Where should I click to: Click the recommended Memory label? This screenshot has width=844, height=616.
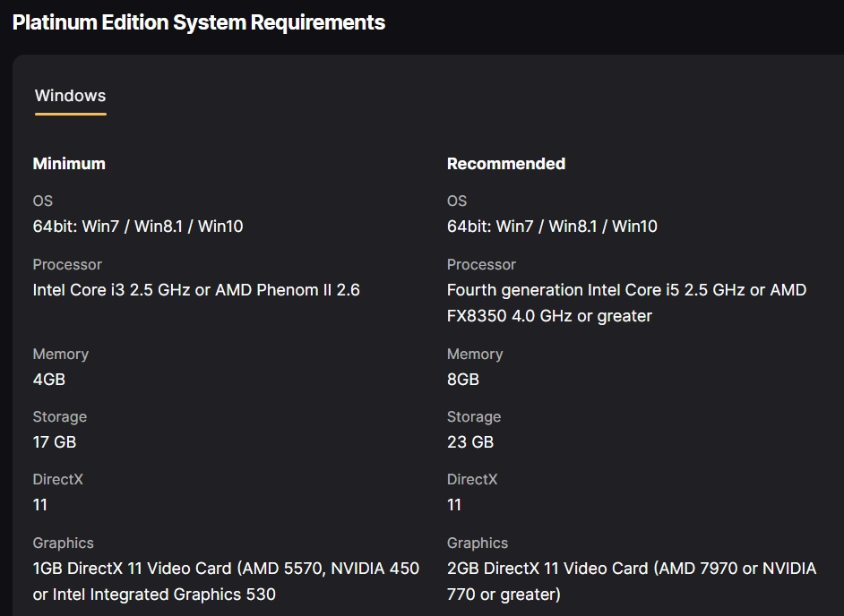(x=475, y=354)
